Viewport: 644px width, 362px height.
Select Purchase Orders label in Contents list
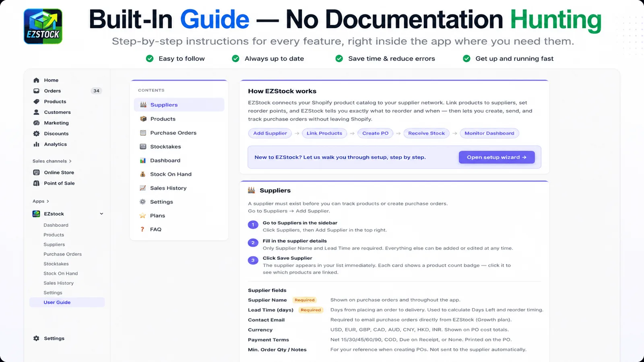[173, 133]
